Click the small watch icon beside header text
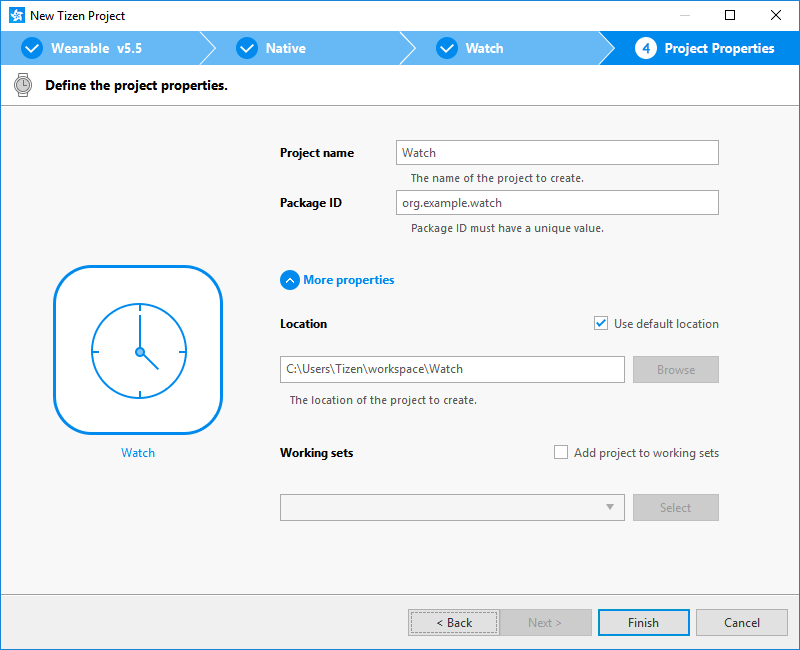Viewport: 800px width, 650px height. (23, 85)
